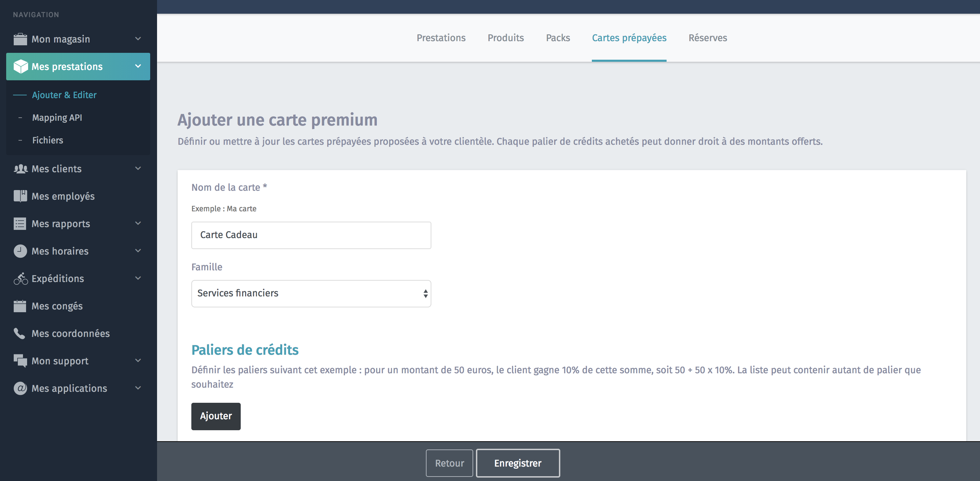This screenshot has height=481, width=980.
Task: Click the briefcase icon beside Mon magasin
Action: tap(20, 39)
